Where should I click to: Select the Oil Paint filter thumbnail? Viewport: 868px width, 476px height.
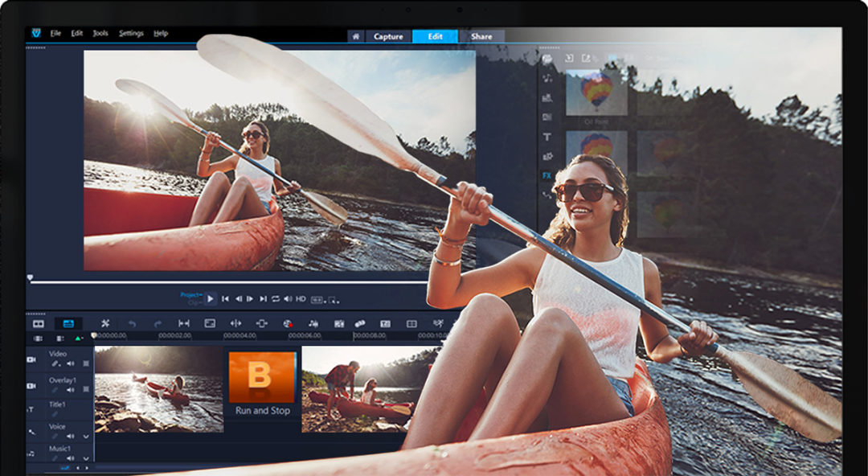[x=596, y=92]
